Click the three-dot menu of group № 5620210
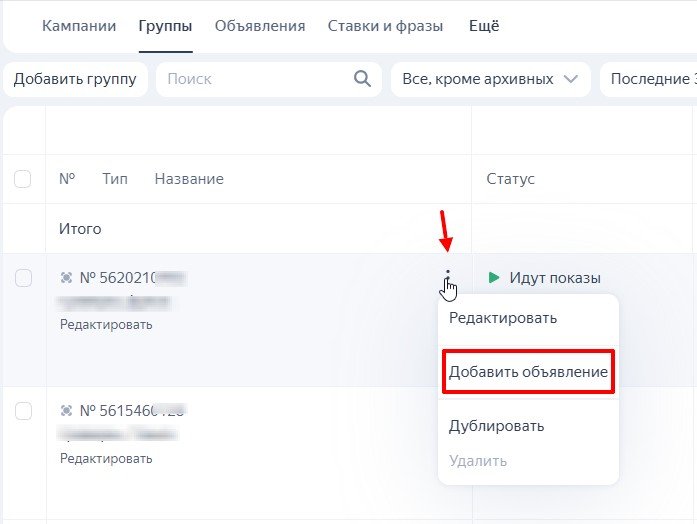The width and height of the screenshot is (697, 524). tap(448, 277)
